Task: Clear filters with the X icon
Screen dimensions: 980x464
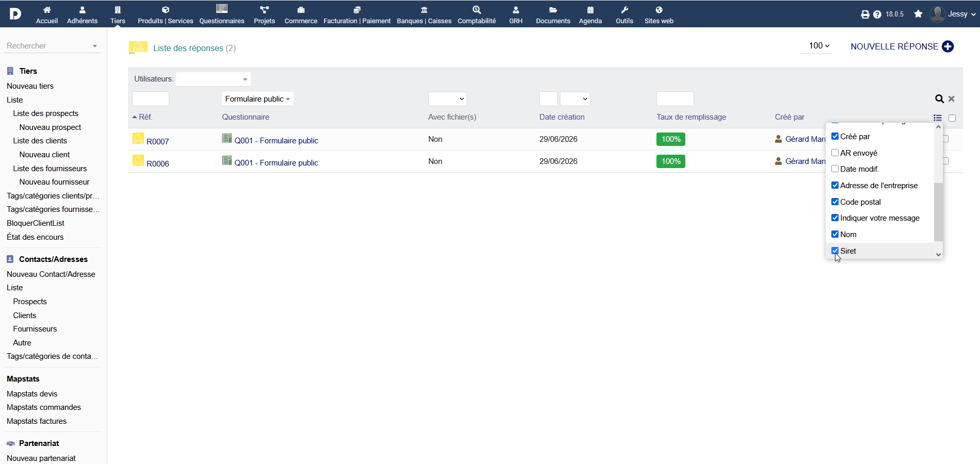Action: 952,98
